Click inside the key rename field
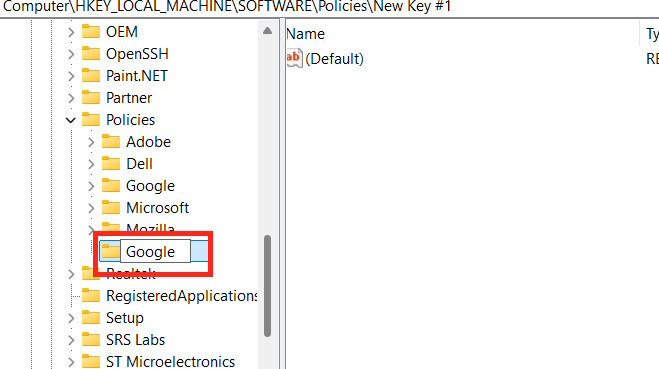The height and width of the screenshot is (369, 659). (x=155, y=251)
